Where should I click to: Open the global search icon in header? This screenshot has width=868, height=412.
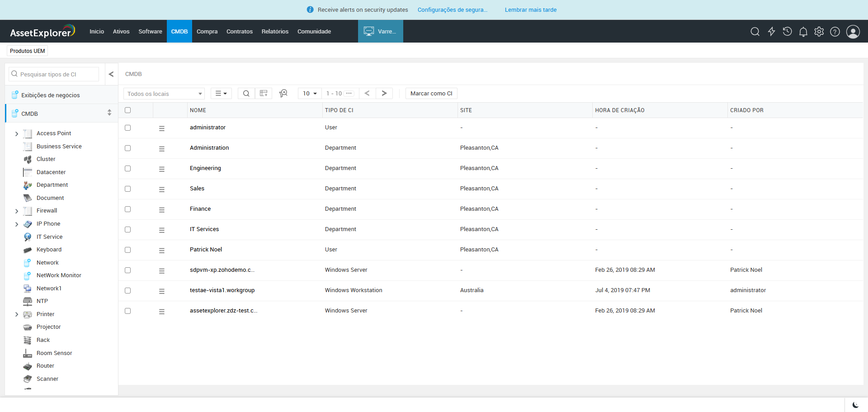tap(755, 32)
